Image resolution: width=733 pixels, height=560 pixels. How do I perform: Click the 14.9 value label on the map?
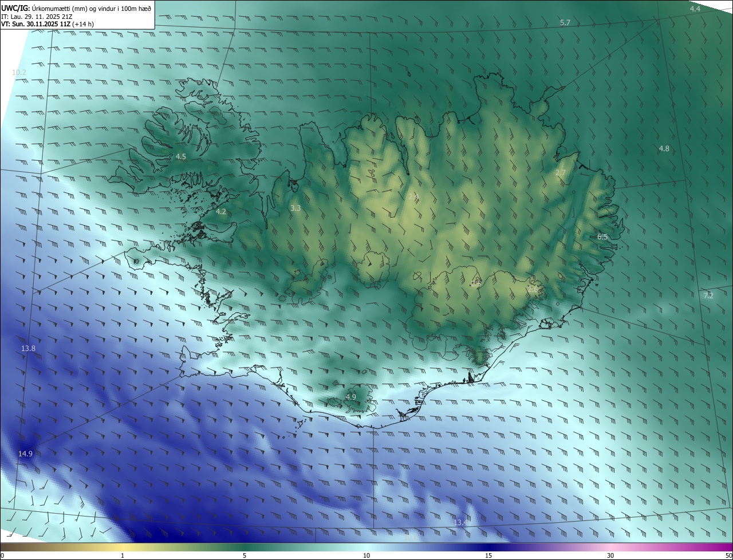point(25,453)
